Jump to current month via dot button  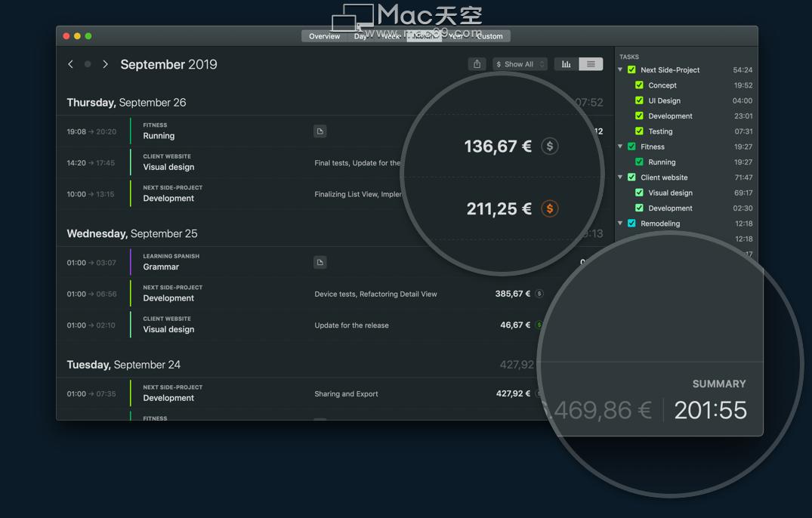[88, 64]
